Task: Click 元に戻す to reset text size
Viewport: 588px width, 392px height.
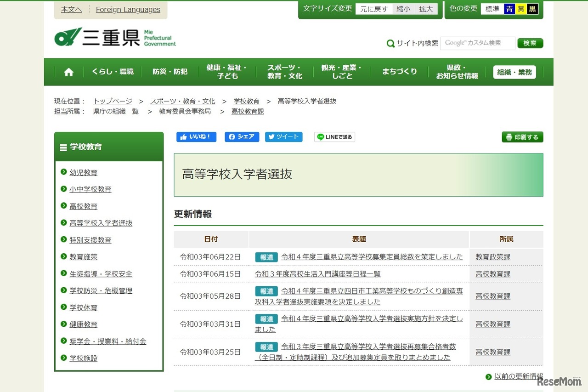Action: coord(374,9)
